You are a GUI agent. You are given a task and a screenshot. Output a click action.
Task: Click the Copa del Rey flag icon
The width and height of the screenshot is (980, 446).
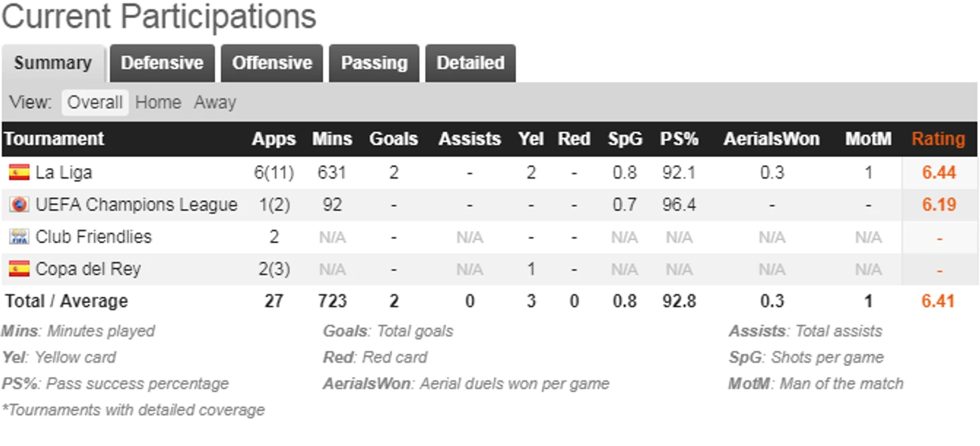(x=19, y=269)
